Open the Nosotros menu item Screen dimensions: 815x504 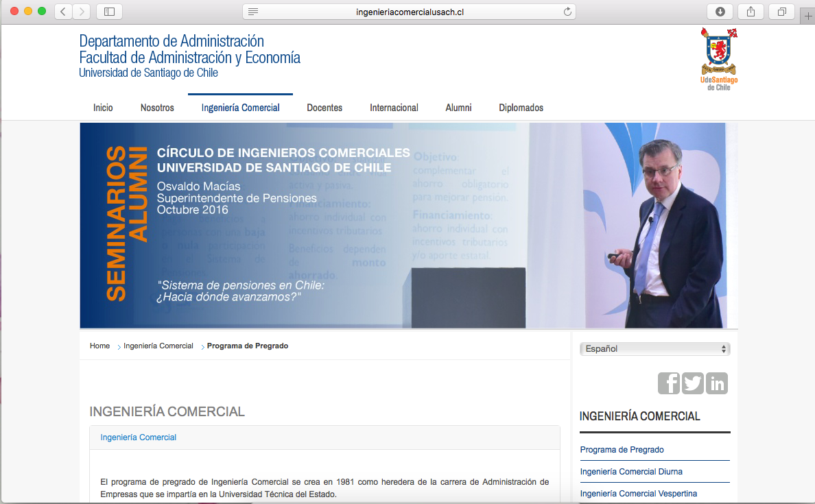(157, 108)
